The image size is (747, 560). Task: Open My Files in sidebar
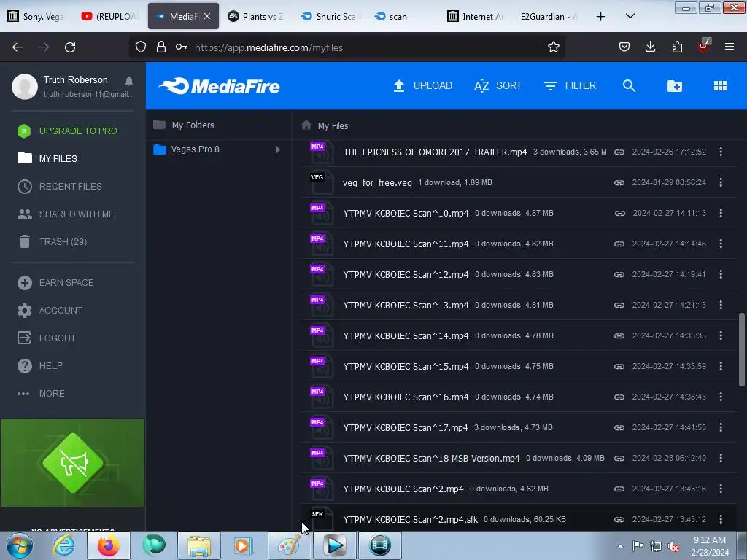[47, 158]
